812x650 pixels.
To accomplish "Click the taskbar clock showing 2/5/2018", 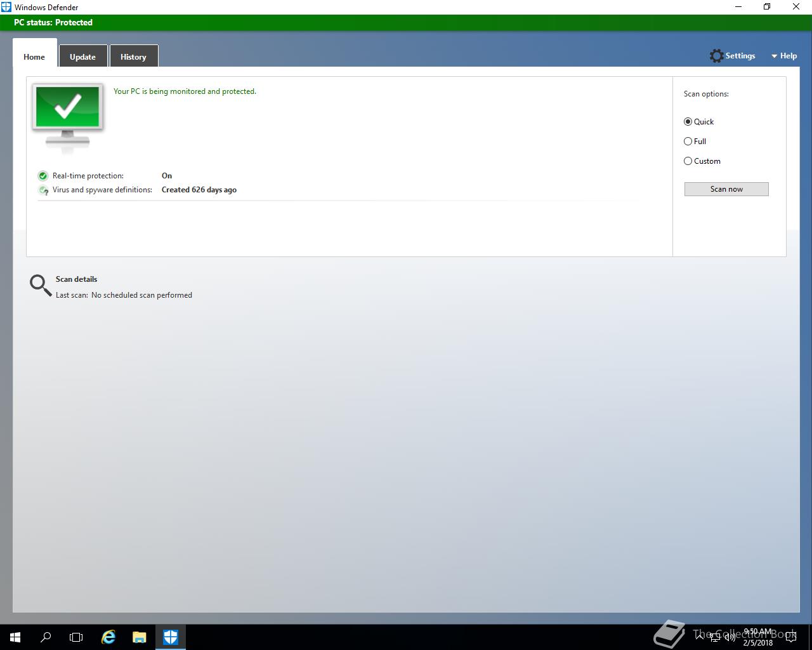I will [758, 637].
